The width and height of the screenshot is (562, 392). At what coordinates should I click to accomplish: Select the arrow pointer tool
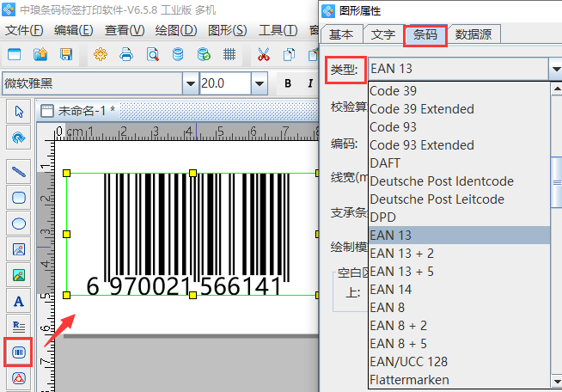(19, 112)
